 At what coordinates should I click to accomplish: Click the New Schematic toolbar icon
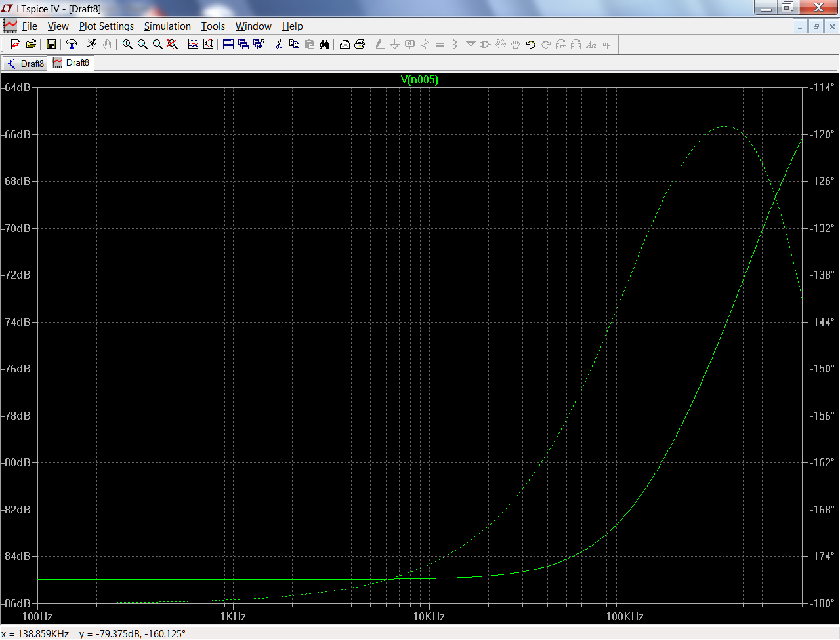16,44
